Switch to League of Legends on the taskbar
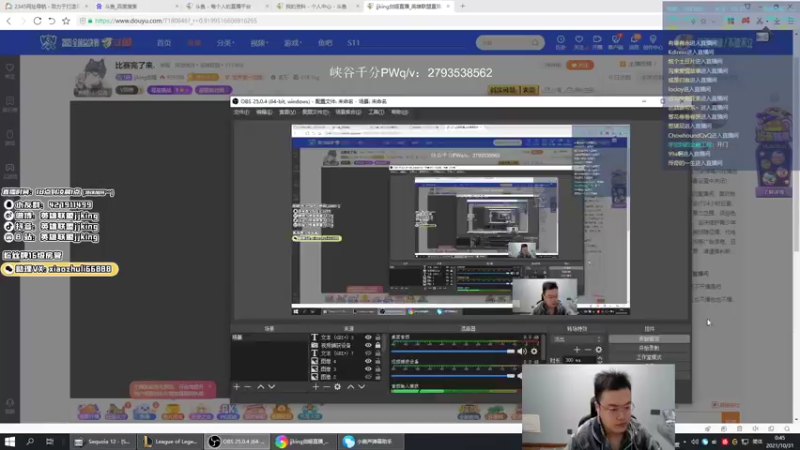 (170, 441)
